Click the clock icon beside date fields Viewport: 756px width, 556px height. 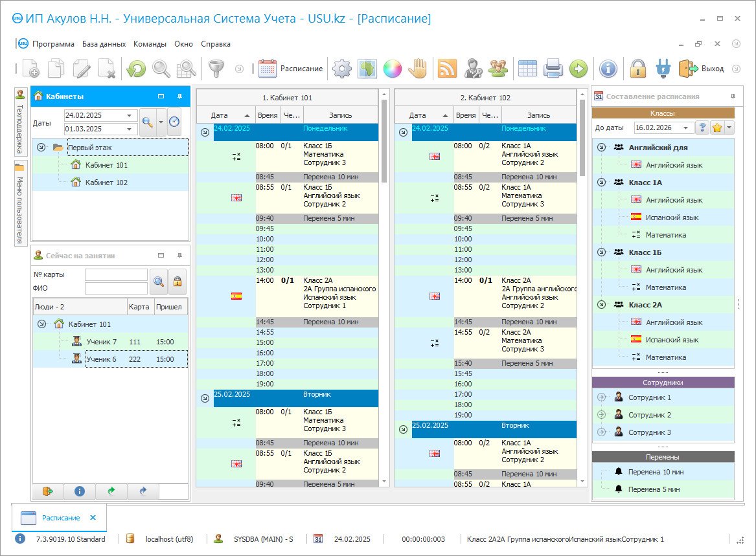click(x=174, y=122)
